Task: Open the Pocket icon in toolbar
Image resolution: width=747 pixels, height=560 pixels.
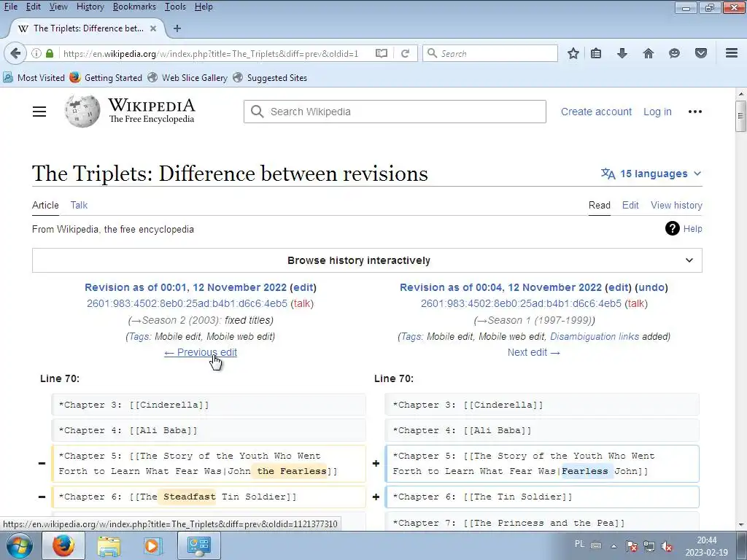Action: 700,53
